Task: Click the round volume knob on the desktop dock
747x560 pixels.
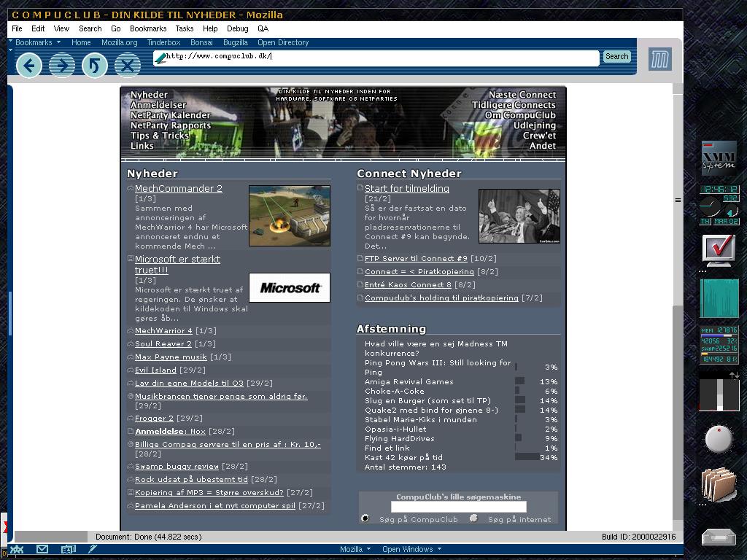Action: click(719, 439)
